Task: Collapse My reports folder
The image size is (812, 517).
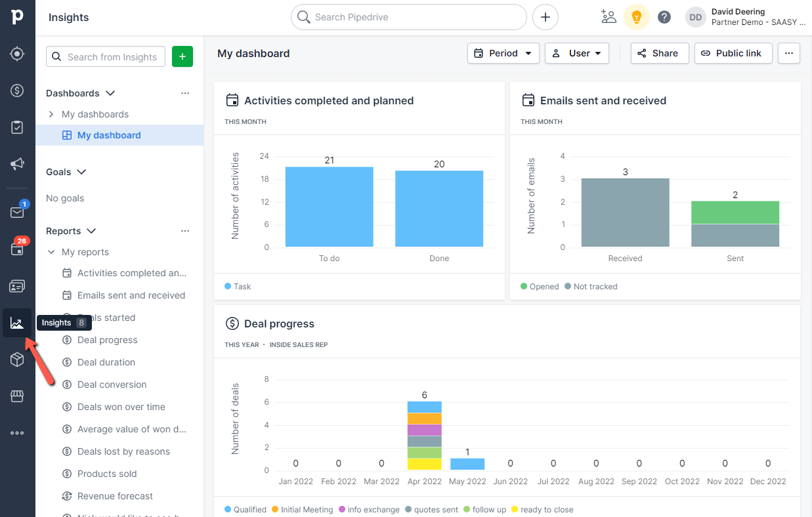Action: pyautogui.click(x=51, y=252)
